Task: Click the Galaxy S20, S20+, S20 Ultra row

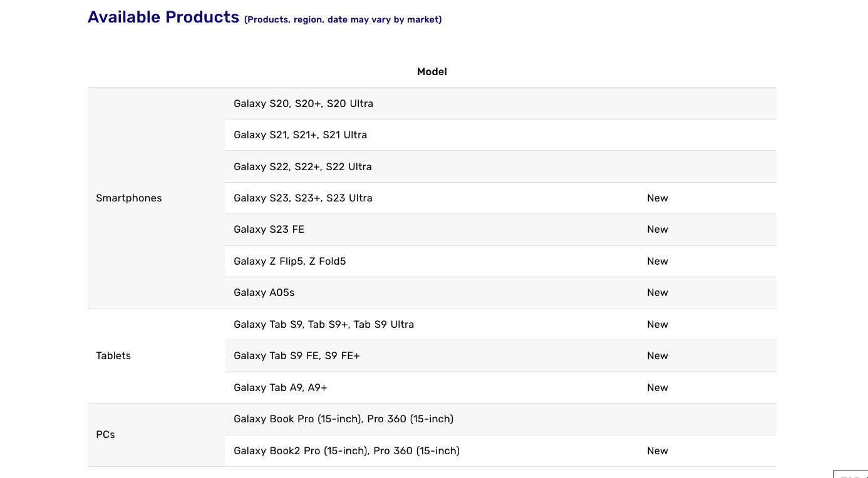Action: point(501,103)
